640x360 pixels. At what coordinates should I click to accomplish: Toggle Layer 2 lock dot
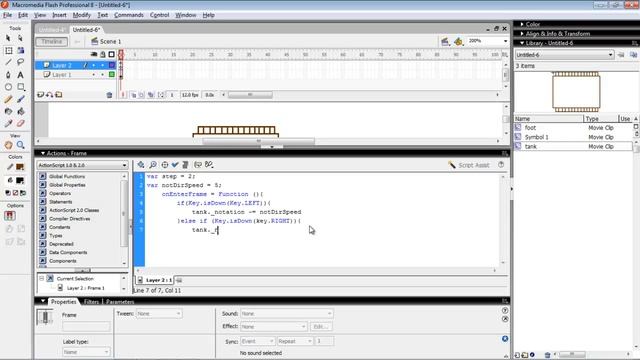point(103,65)
